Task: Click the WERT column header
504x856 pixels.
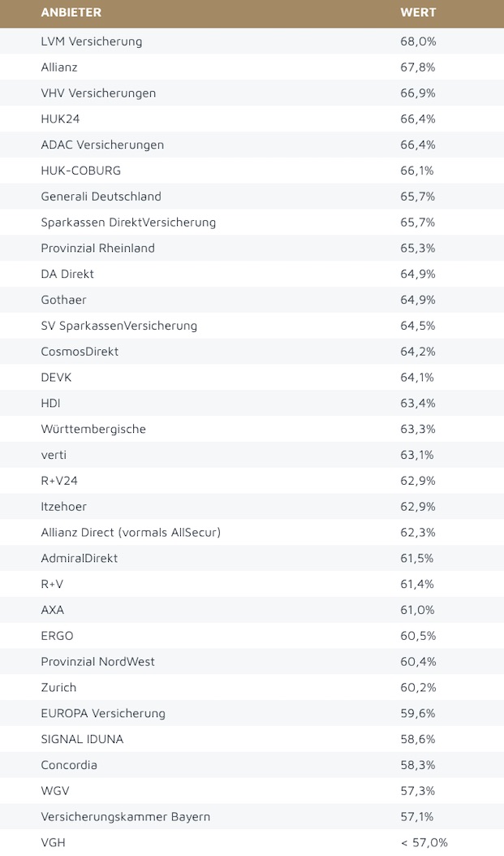Action: [x=418, y=13]
